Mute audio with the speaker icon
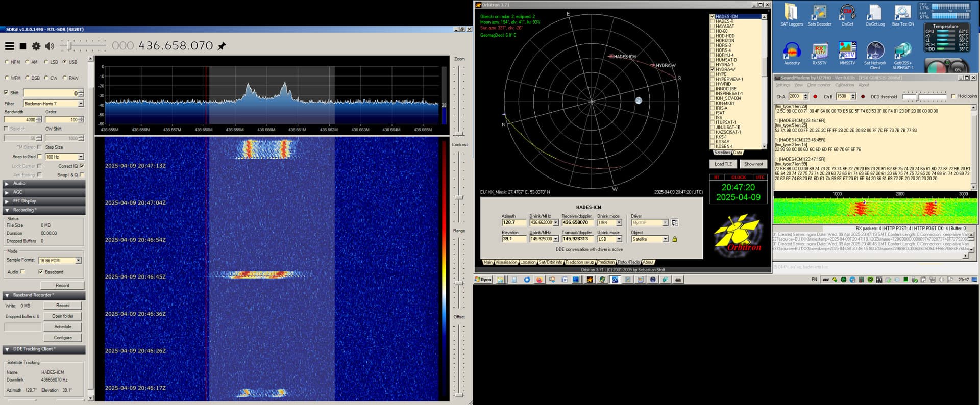 coord(50,46)
